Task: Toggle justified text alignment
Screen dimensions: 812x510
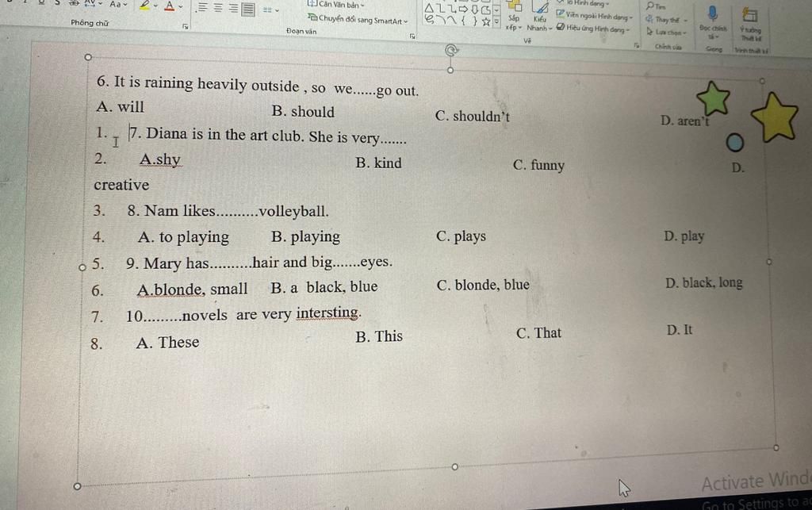Action: click(x=248, y=9)
